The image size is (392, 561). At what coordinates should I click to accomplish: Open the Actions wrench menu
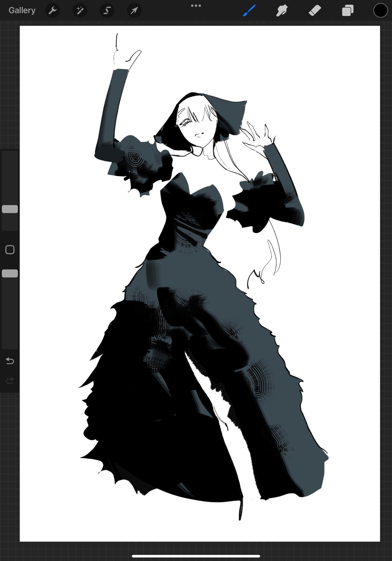click(x=53, y=11)
